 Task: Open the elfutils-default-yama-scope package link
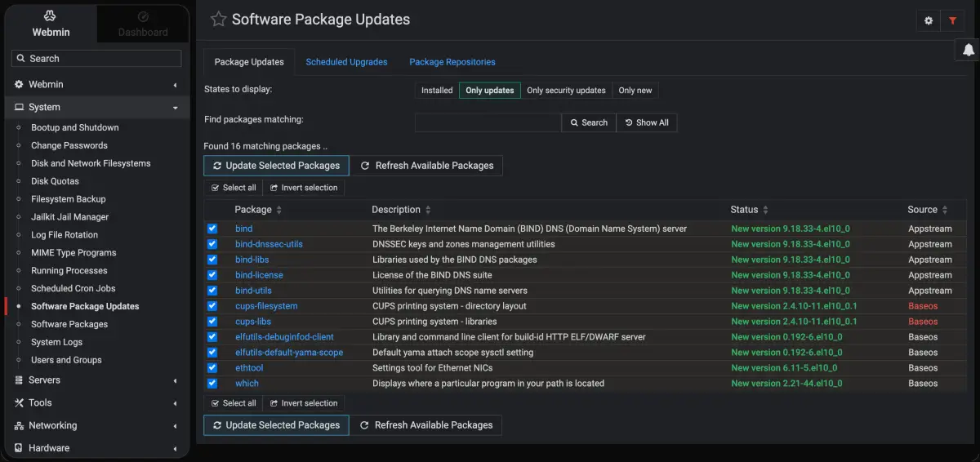point(289,353)
